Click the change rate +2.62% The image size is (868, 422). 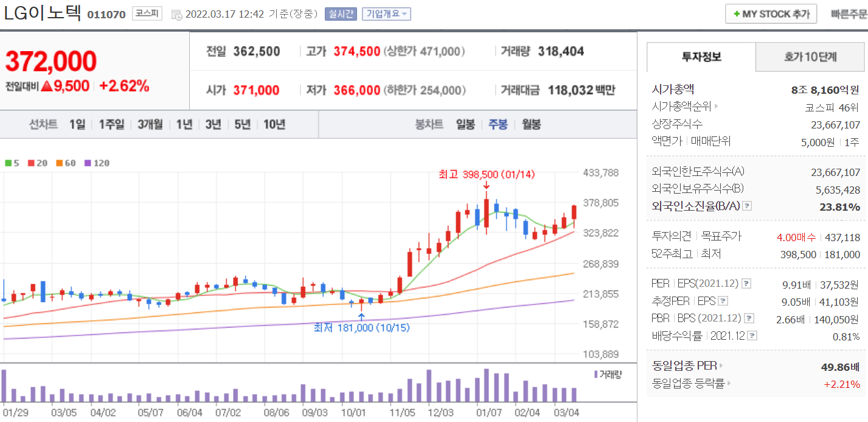124,86
